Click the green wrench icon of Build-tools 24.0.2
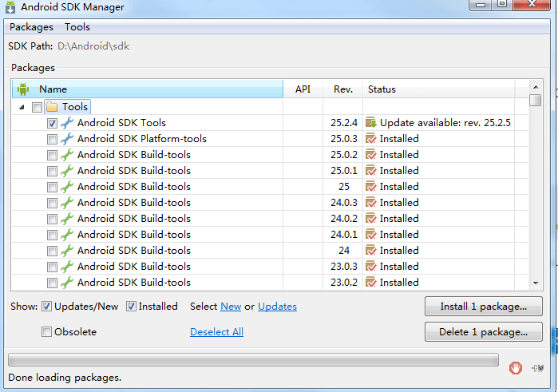 point(67,219)
